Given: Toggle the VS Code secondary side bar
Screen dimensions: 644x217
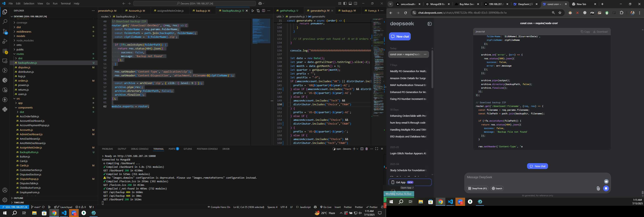Looking at the screenshot, I should tap(355, 3).
